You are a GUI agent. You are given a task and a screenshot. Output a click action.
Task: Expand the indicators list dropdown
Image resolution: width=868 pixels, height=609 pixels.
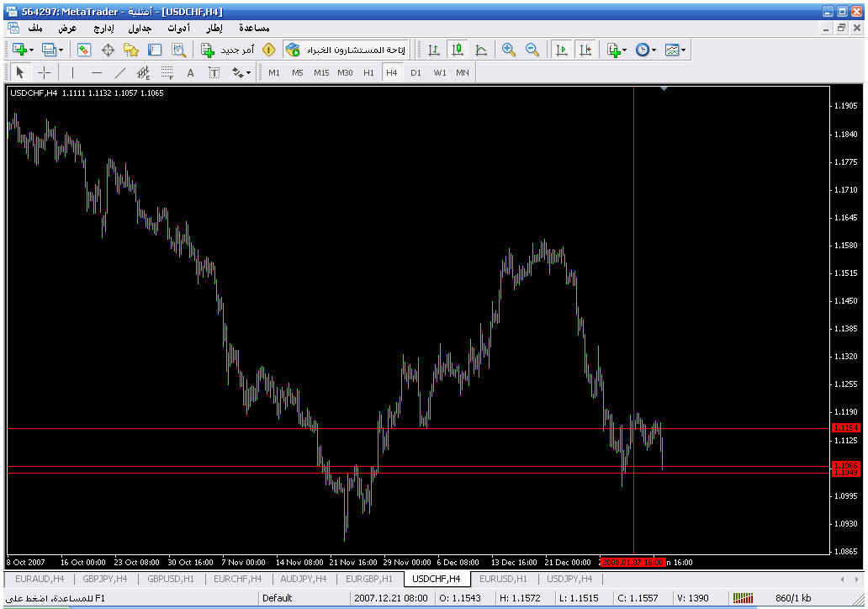[x=625, y=50]
